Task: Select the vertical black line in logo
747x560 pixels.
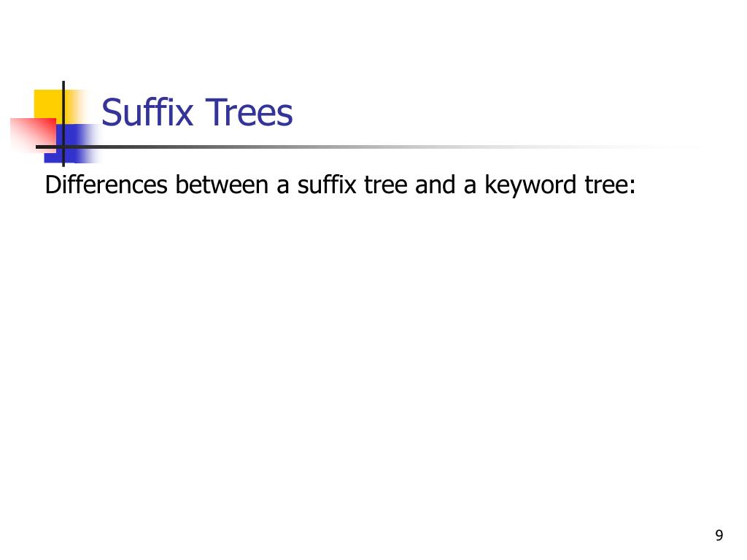Action: [x=63, y=124]
